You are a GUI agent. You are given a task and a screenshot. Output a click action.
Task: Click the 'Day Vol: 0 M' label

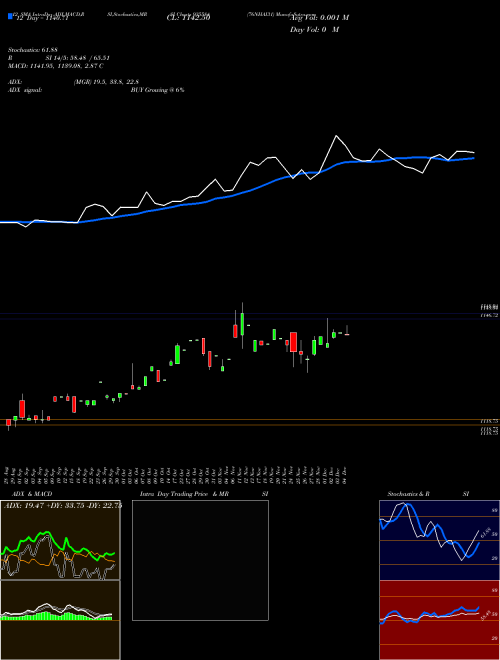[x=314, y=29]
